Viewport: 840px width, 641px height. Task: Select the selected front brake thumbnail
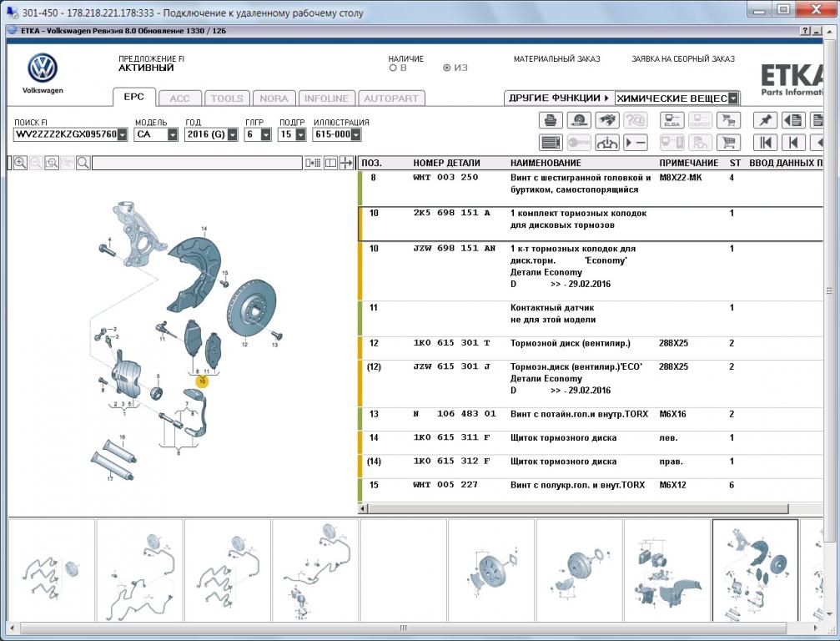click(756, 570)
